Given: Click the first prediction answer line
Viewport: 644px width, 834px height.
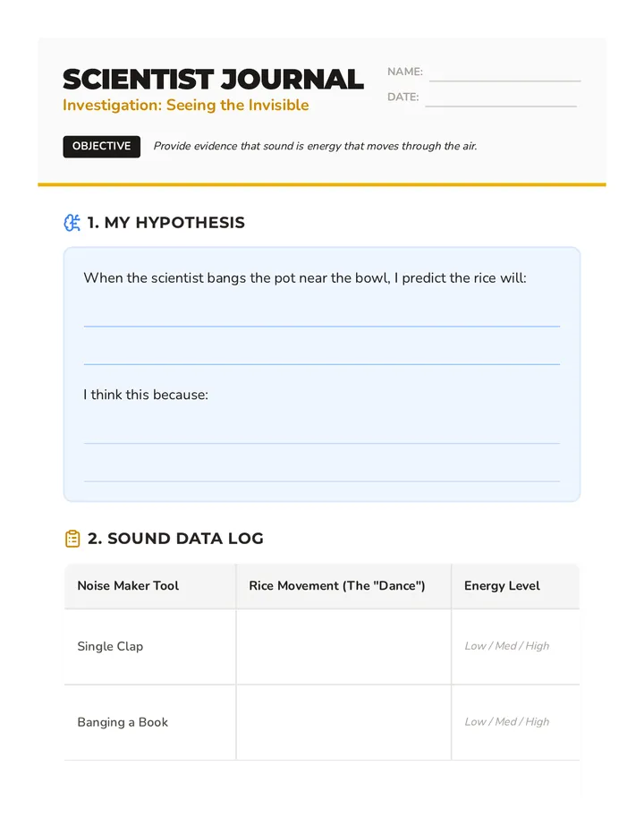Looking at the screenshot, I should [x=322, y=326].
